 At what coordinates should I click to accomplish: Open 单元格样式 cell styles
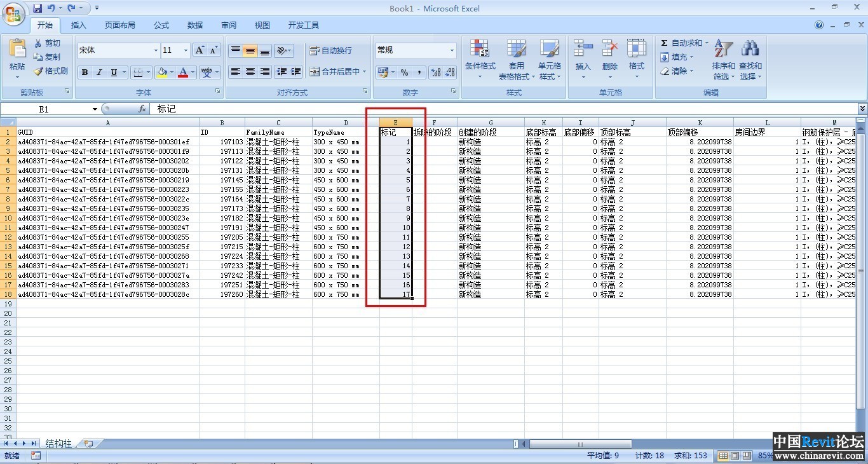coord(550,60)
